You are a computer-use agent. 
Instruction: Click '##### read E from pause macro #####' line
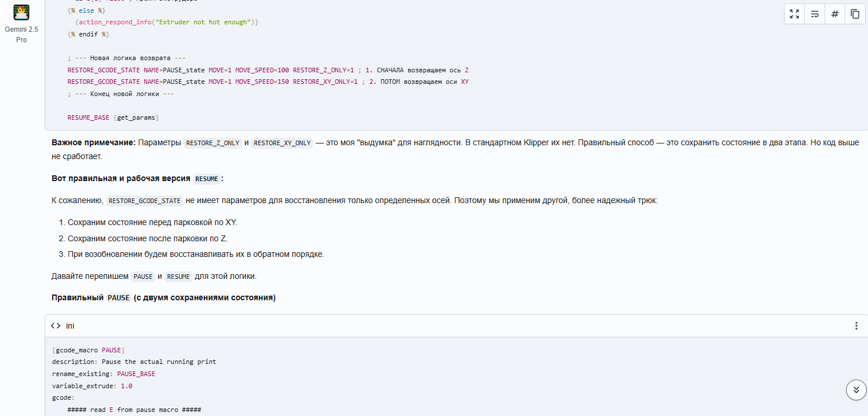(x=134, y=410)
